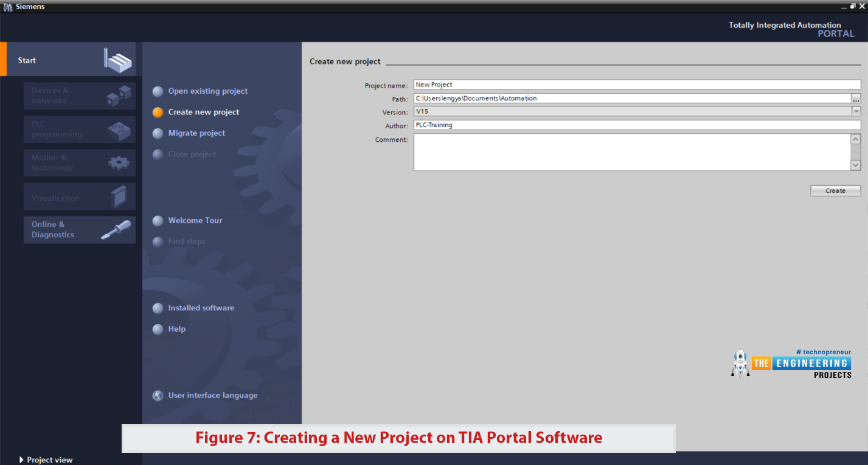Choose Create new project

click(x=204, y=112)
